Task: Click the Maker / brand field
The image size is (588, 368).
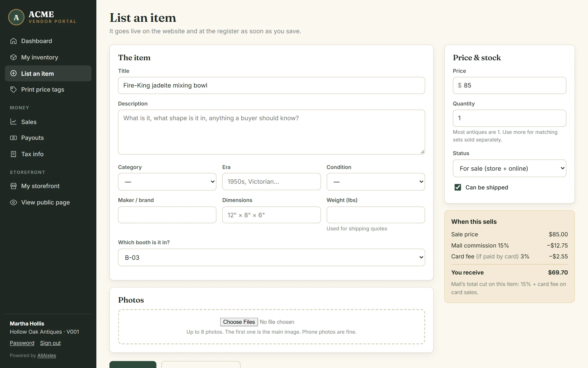Action: point(167,215)
